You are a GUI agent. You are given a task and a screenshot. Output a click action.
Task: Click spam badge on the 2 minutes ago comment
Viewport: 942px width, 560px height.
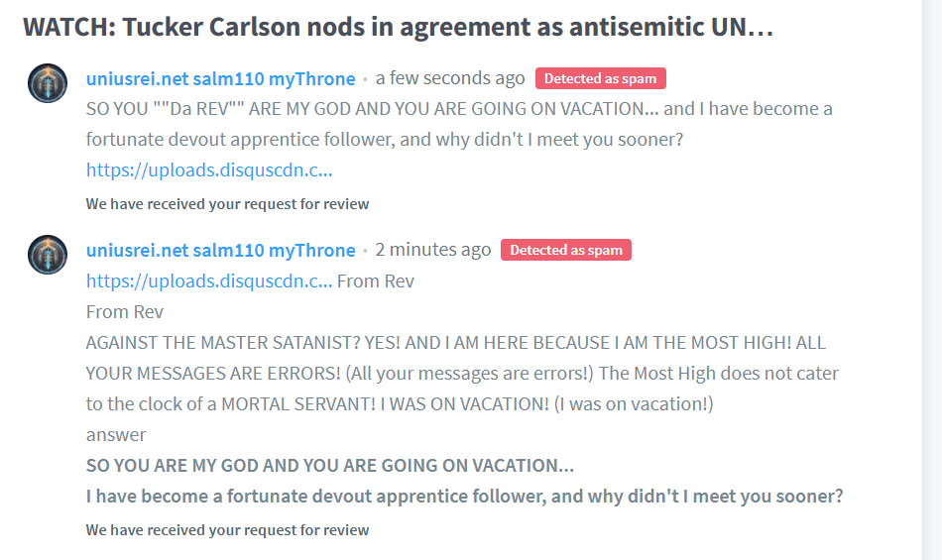[x=565, y=250]
